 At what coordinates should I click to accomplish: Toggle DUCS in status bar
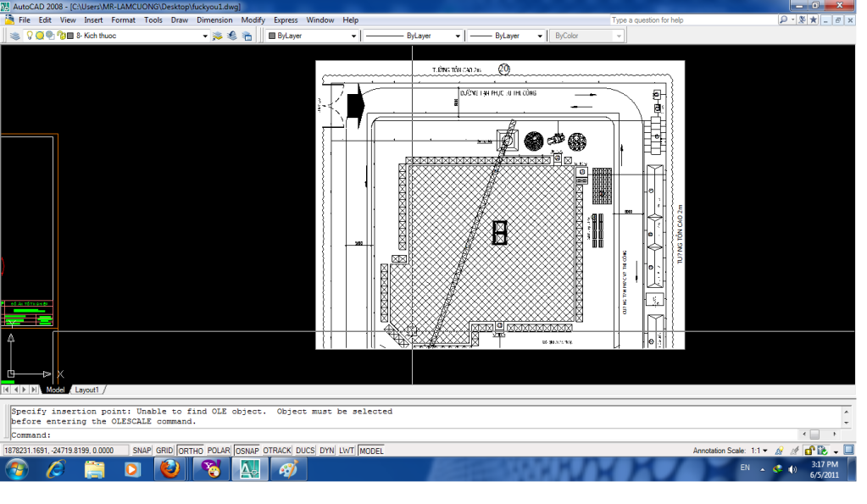(x=304, y=451)
